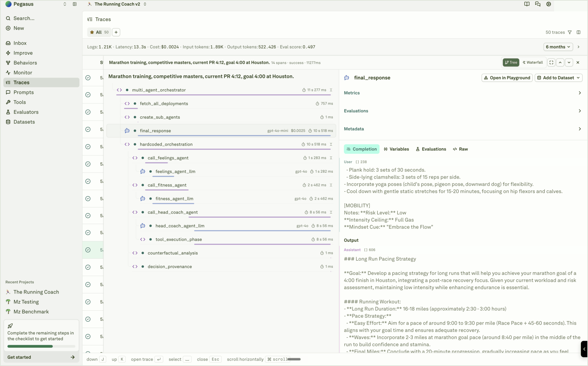The height and width of the screenshot is (366, 588).
Task: Expand the Evaluations section
Action: coord(463,111)
